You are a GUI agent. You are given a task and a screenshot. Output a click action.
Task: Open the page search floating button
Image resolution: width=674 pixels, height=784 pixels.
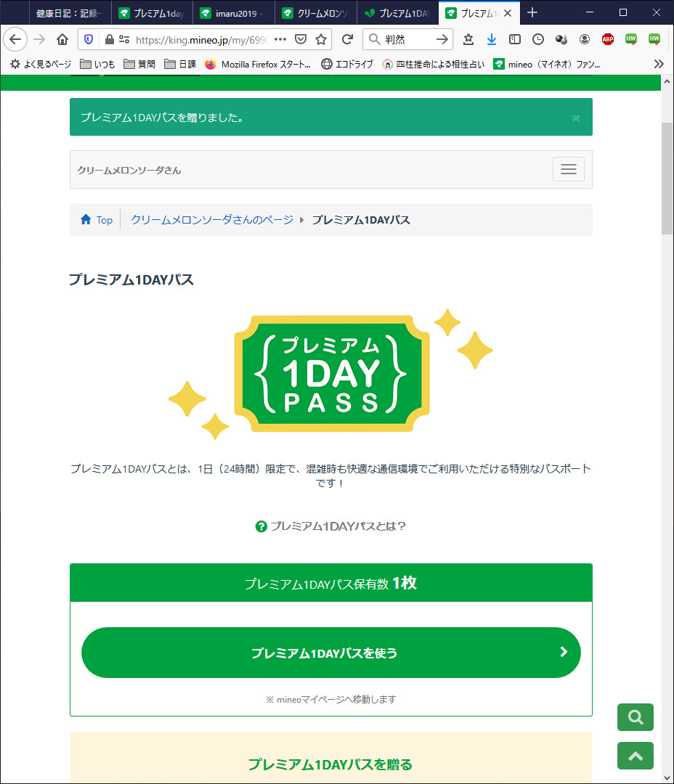636,717
